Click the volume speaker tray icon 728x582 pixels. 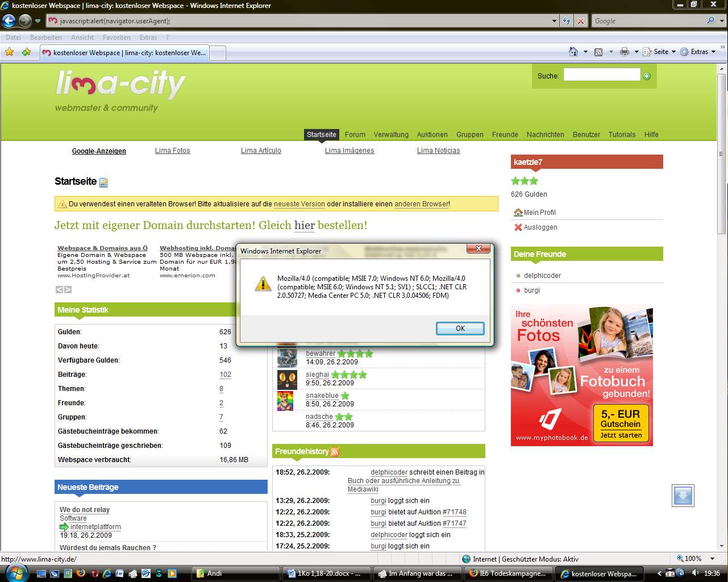coord(696,573)
